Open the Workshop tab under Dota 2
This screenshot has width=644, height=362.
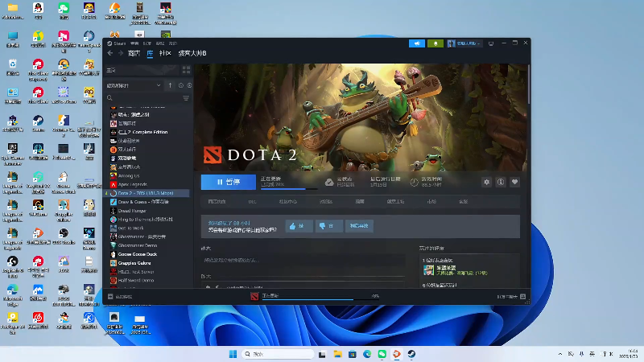[x=396, y=202]
